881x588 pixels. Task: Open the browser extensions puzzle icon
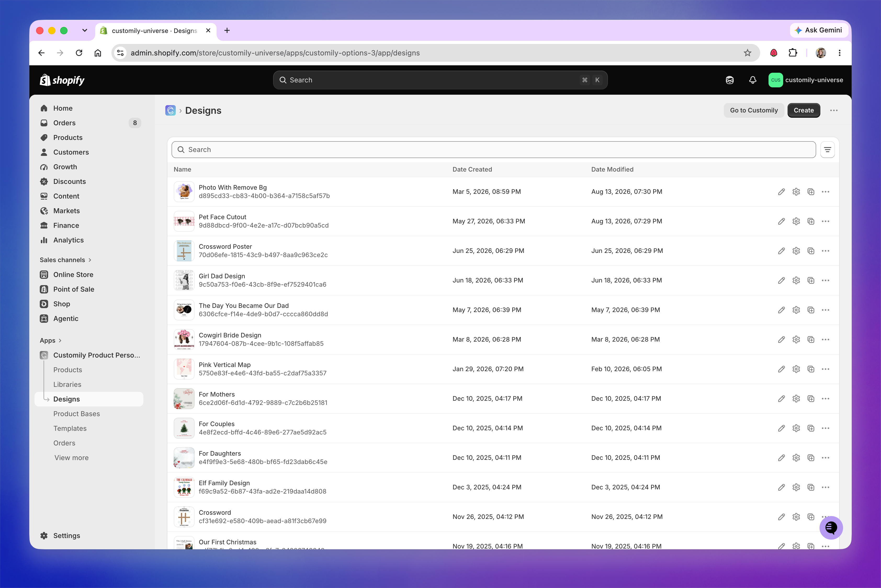pos(793,53)
